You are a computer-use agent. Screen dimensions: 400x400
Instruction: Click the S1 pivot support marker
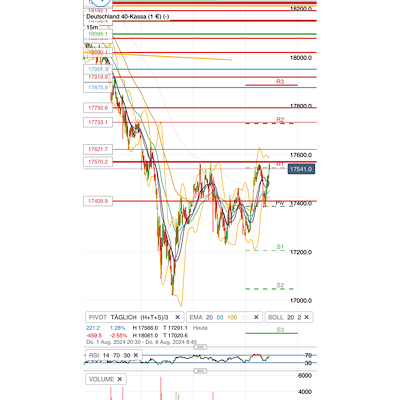[280, 247]
